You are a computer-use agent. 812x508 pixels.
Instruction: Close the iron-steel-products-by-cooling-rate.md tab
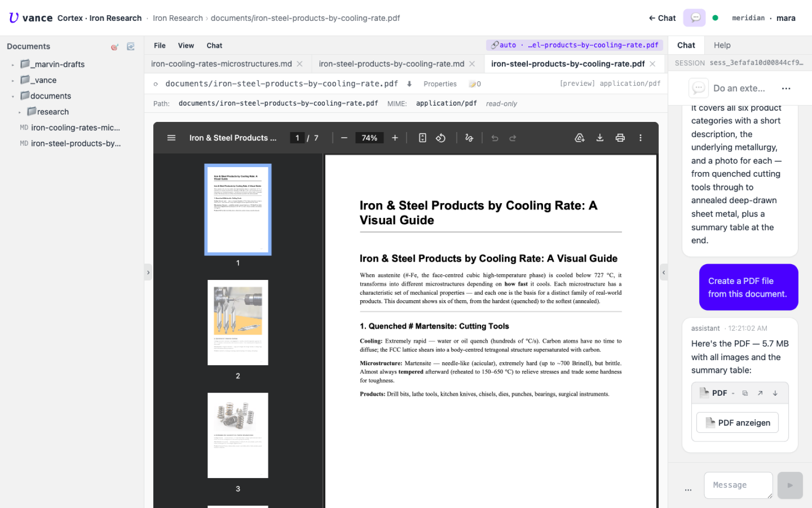pos(472,64)
